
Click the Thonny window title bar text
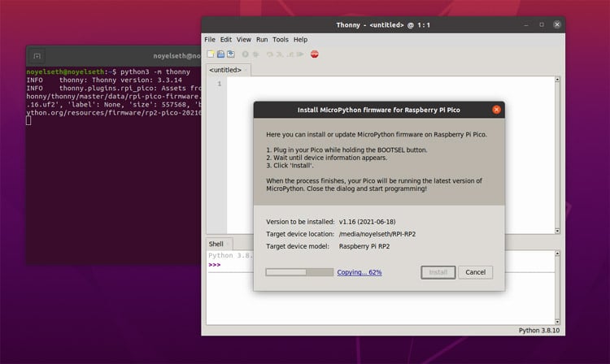(383, 25)
